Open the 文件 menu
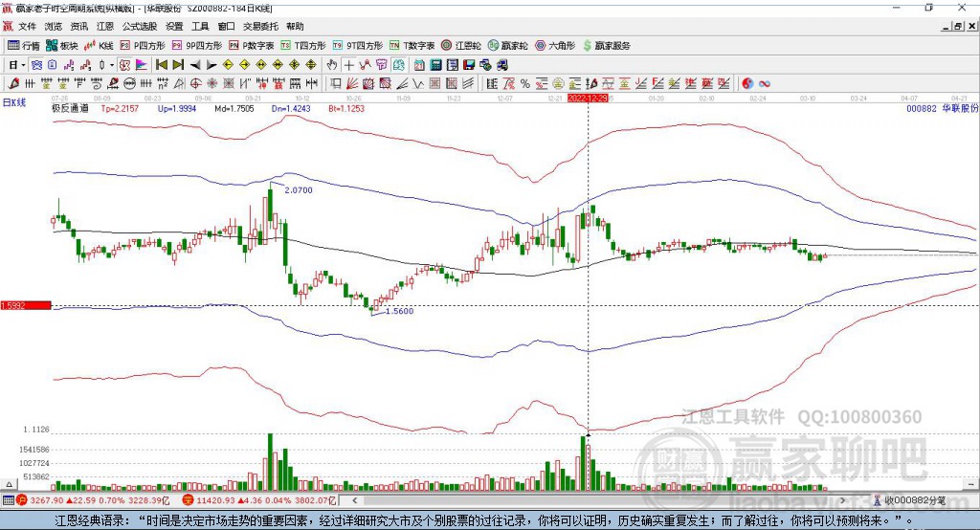Image resolution: width=980 pixels, height=530 pixels. (x=27, y=26)
